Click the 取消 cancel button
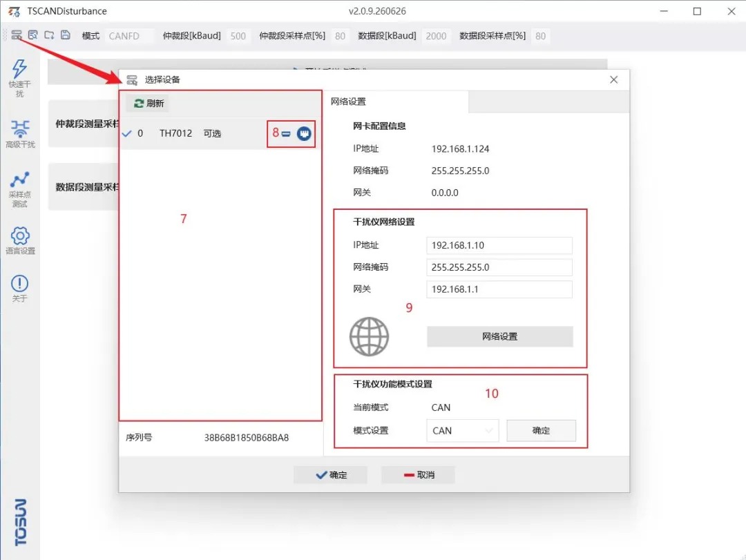 pyautogui.click(x=418, y=475)
